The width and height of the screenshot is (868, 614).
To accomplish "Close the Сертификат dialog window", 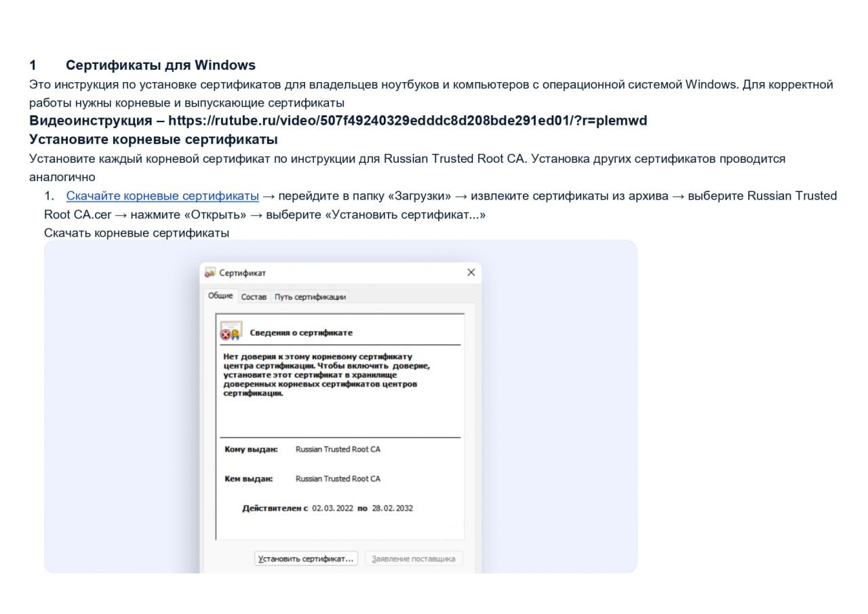I will pyautogui.click(x=471, y=273).
